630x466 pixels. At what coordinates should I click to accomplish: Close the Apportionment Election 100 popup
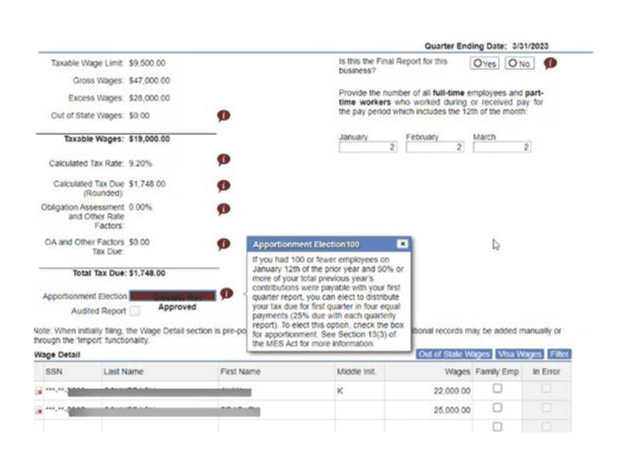[x=402, y=244]
